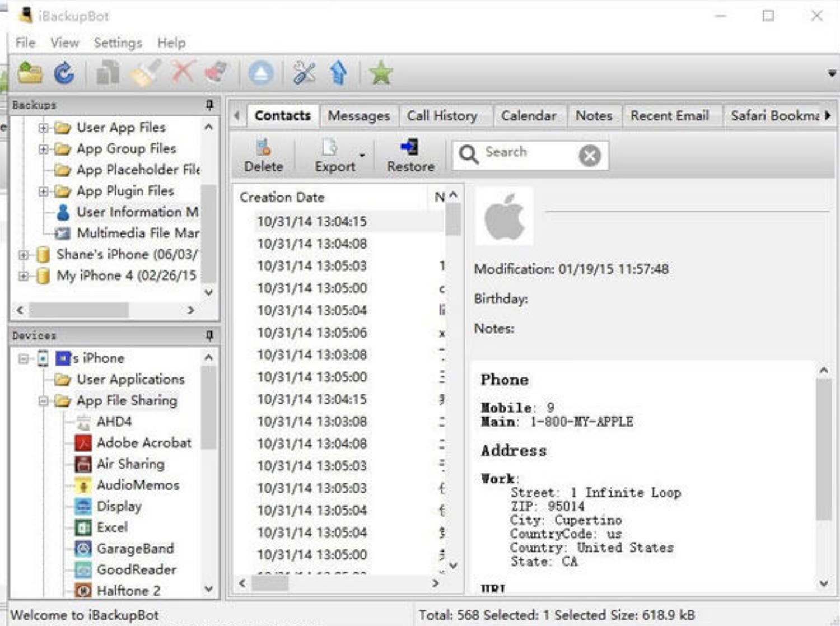Open the tools wrench-scissors icon
The image size is (840, 626).
click(x=304, y=73)
